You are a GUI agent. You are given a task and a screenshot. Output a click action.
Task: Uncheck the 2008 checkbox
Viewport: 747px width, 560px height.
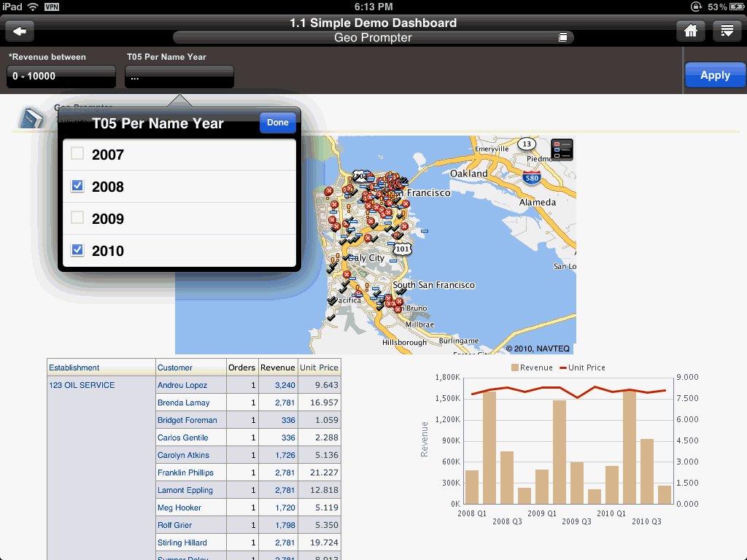coord(76,186)
